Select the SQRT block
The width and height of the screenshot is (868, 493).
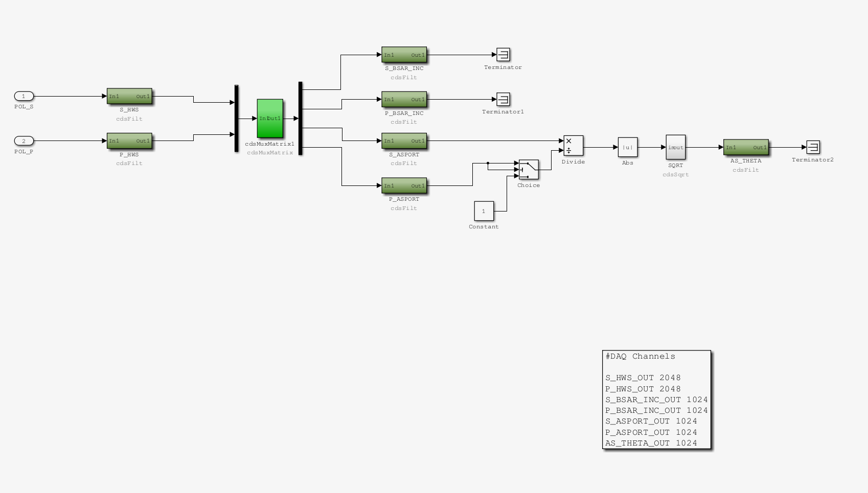tap(675, 147)
